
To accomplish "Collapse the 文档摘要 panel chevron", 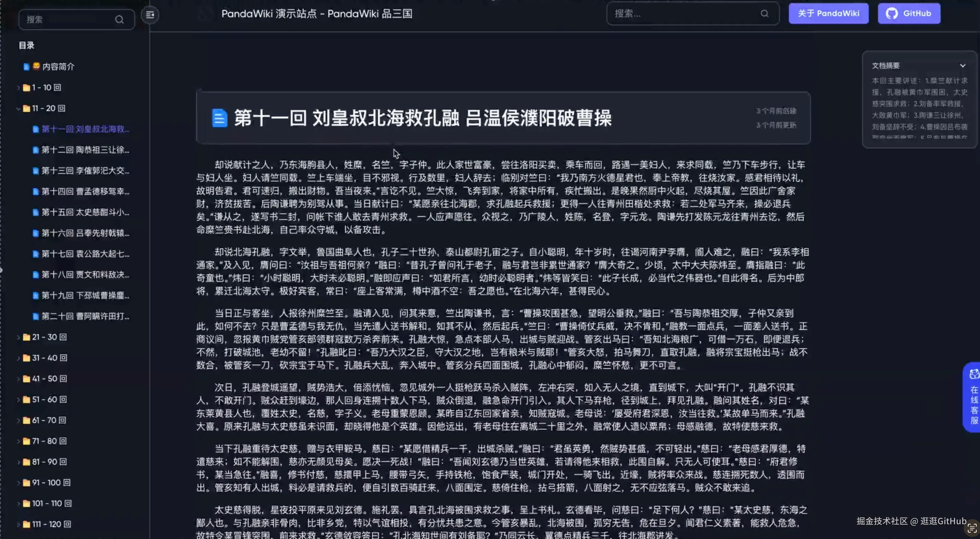I will click(962, 65).
